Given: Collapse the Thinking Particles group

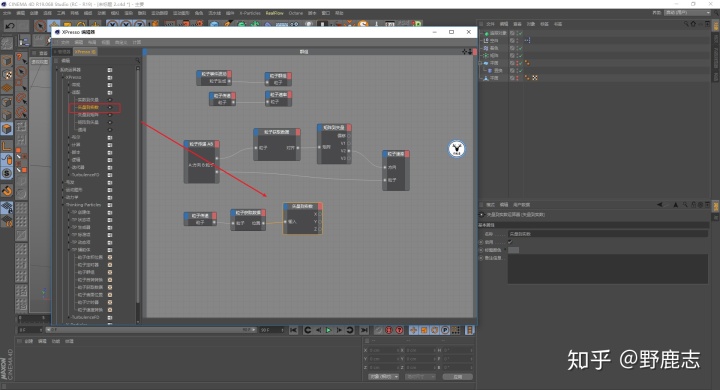Looking at the screenshot, I should (63, 205).
